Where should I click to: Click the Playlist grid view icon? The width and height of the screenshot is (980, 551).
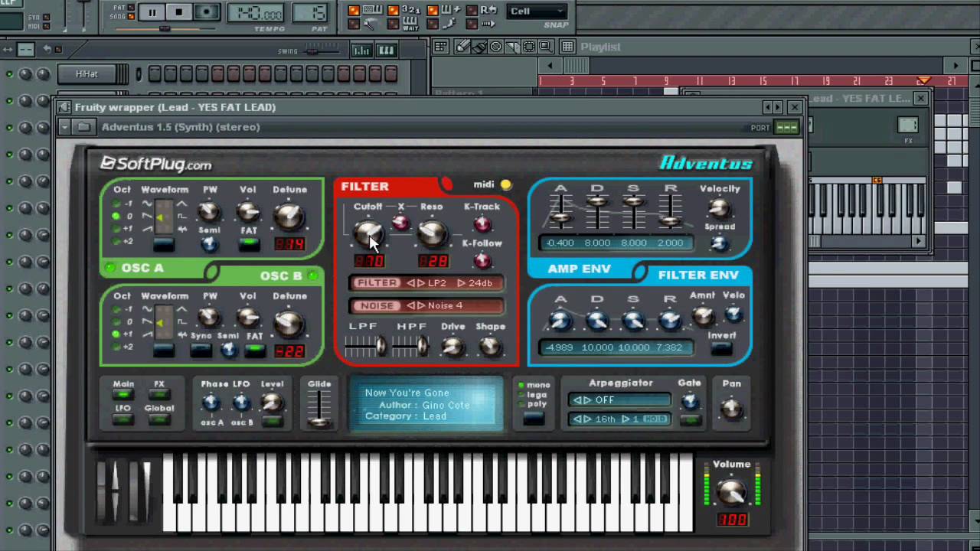[567, 47]
